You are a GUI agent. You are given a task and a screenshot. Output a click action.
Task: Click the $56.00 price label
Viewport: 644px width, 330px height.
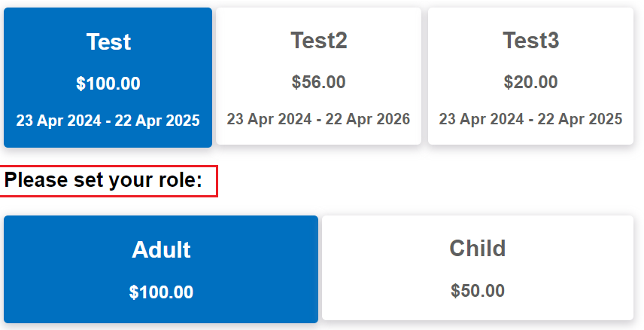319,82
